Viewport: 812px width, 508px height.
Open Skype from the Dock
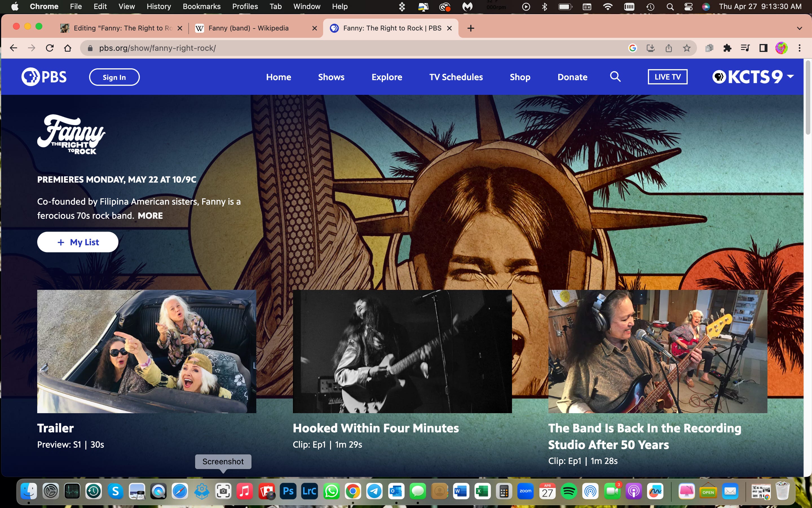(115, 492)
